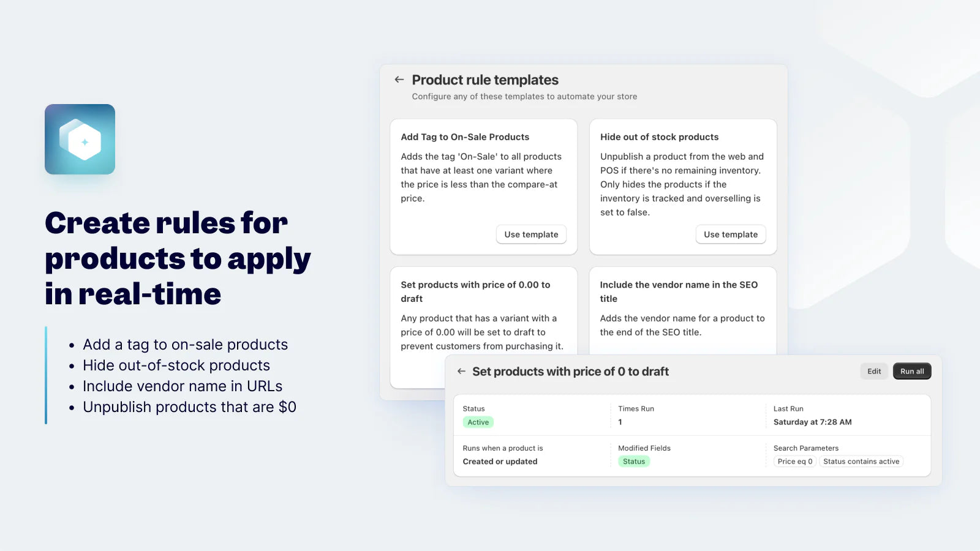Use the Add Tag to On-Sale Products template
Viewport: 980px width, 551px height.
click(531, 234)
